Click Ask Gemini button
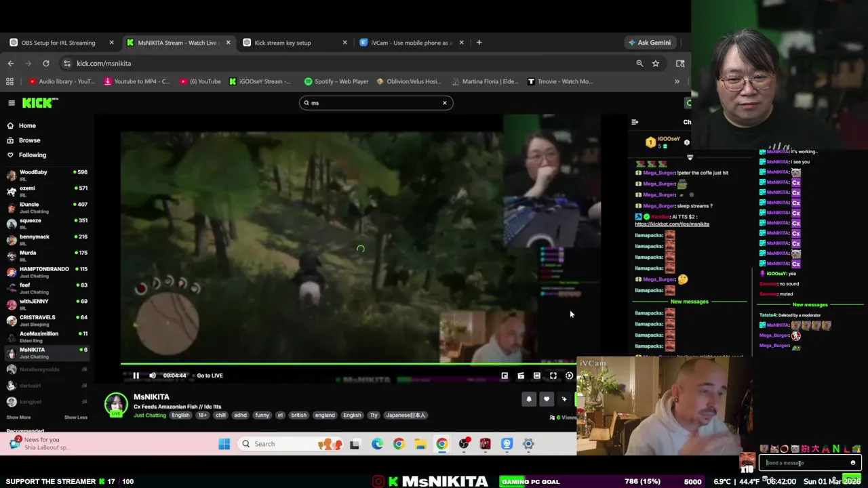868x488 pixels. click(x=650, y=43)
